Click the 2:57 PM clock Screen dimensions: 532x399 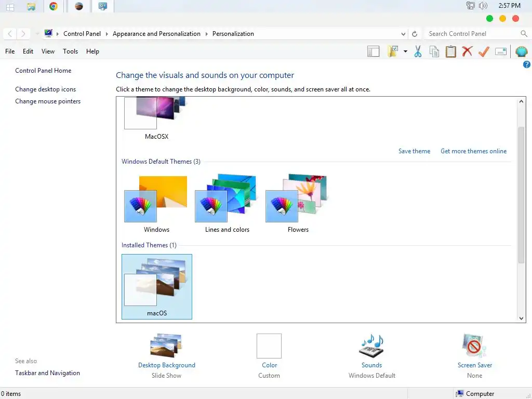[x=509, y=5]
